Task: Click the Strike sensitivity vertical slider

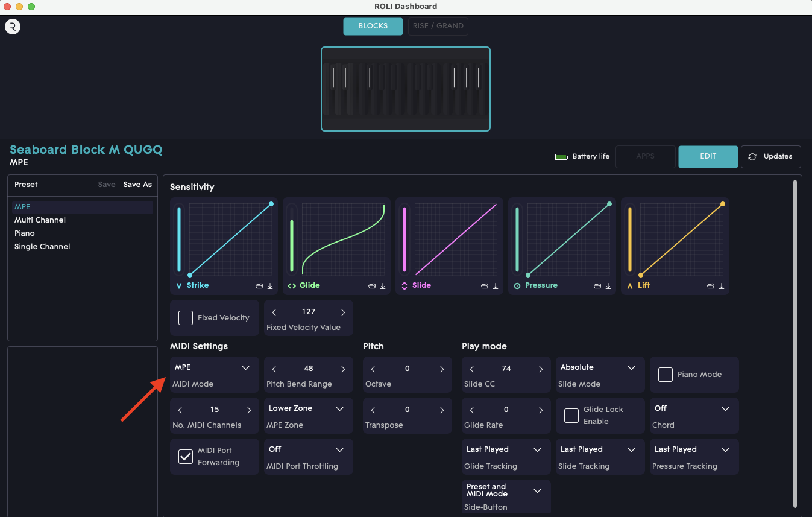Action: 179,239
